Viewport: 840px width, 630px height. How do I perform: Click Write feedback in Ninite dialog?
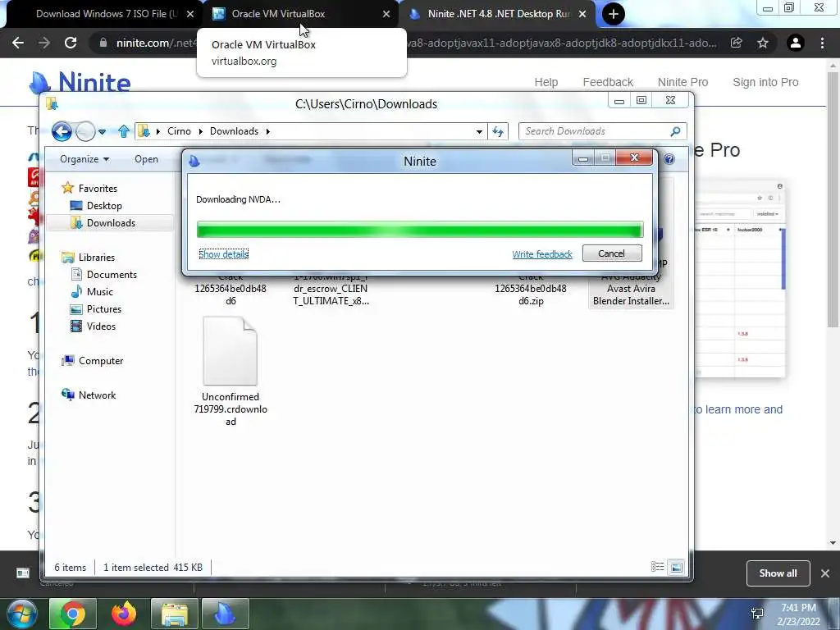[542, 254]
